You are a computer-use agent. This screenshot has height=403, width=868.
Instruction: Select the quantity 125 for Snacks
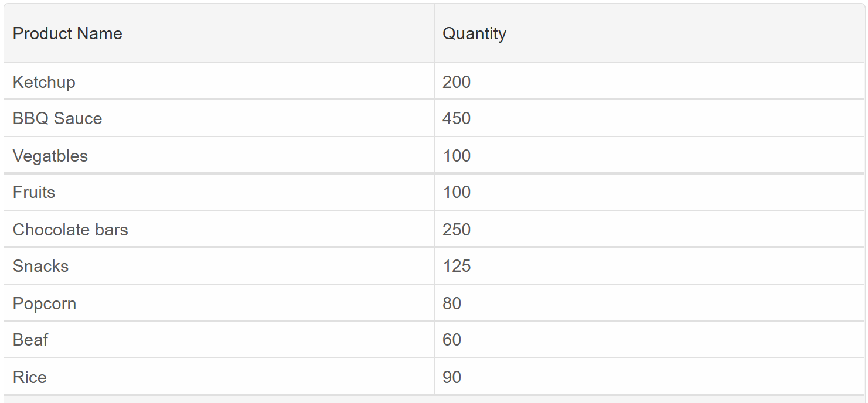coord(649,266)
